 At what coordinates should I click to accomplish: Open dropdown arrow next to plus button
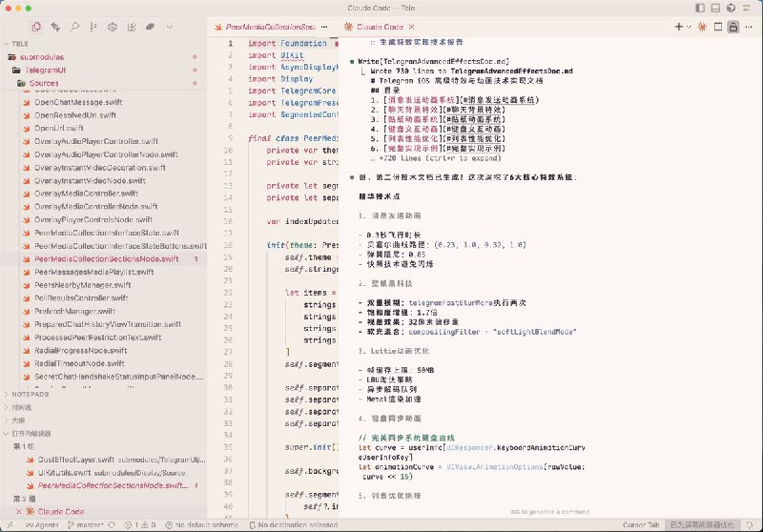(689, 27)
